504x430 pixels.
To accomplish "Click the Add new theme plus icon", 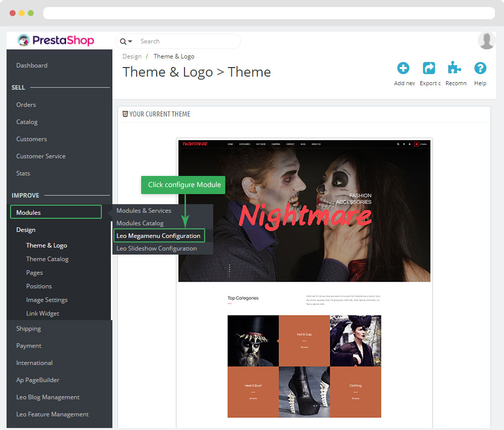I will coord(403,69).
